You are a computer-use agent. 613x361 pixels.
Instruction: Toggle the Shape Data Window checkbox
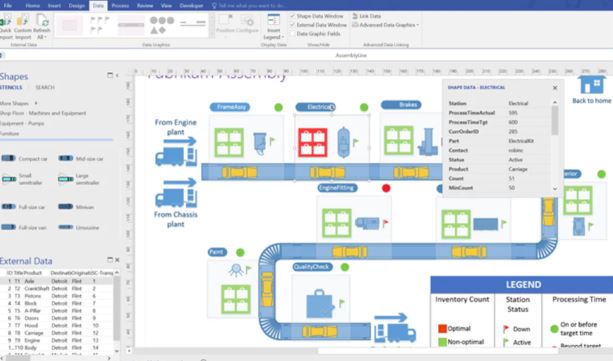coord(292,16)
